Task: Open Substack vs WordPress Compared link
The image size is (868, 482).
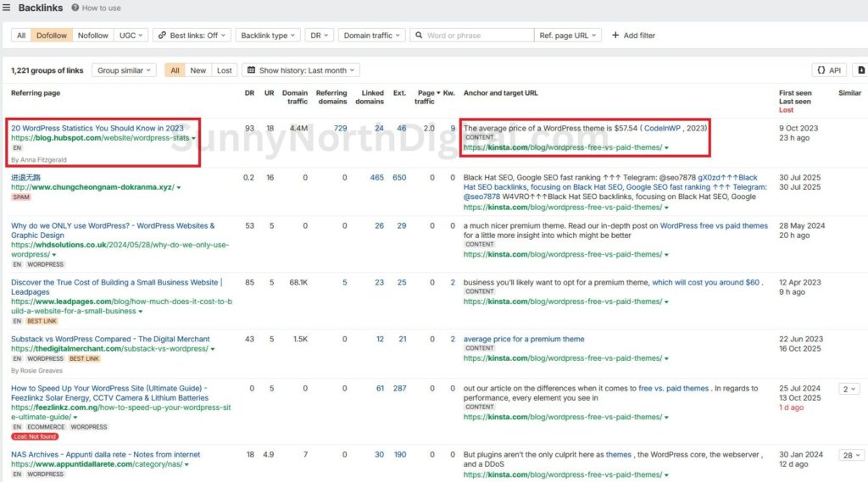Action: click(x=110, y=339)
